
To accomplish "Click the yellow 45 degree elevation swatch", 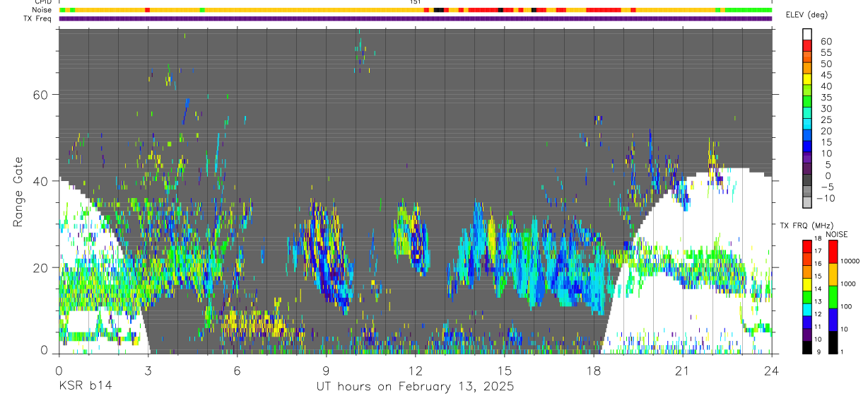I will tap(807, 79).
